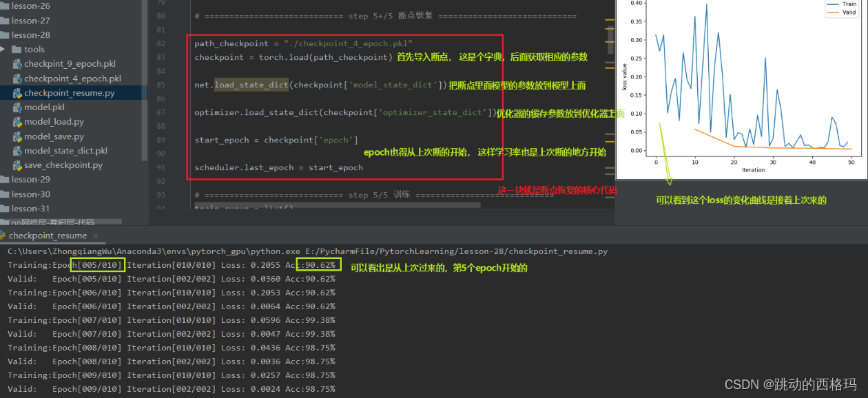Click the checkpoint_resume.py Python file icon
The width and height of the screenshot is (868, 398).
tap(17, 93)
